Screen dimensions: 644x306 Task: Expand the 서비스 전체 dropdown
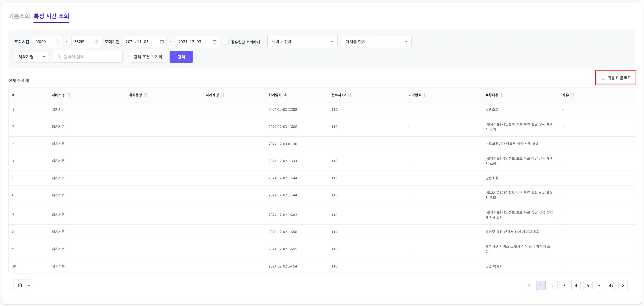303,42
